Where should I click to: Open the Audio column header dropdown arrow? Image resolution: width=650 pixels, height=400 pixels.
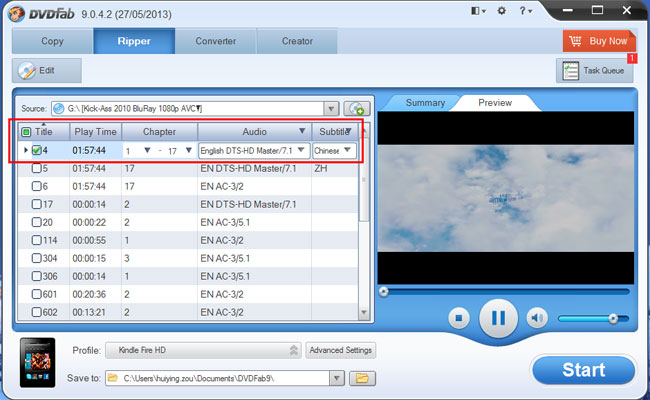point(302,131)
